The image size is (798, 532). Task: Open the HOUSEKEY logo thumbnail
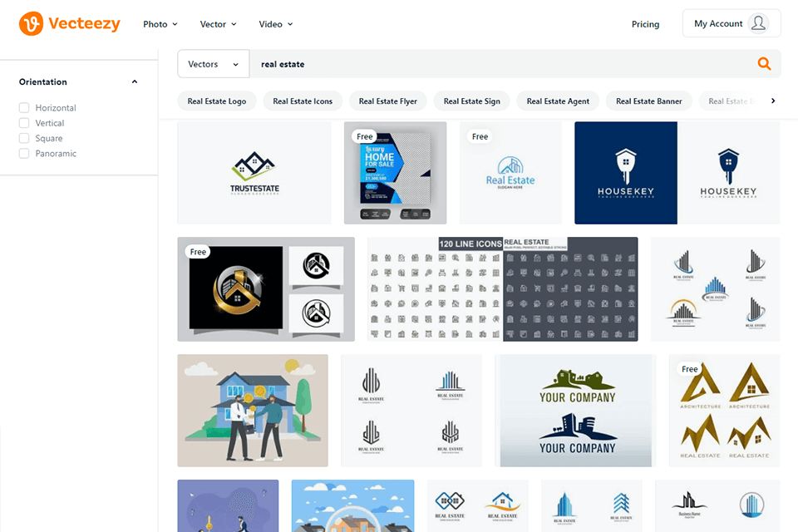(677, 173)
